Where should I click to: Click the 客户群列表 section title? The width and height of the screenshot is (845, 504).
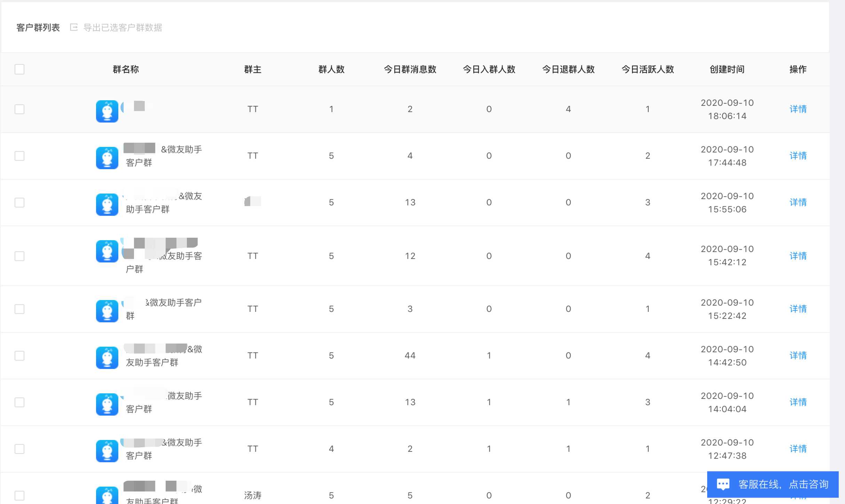38,27
